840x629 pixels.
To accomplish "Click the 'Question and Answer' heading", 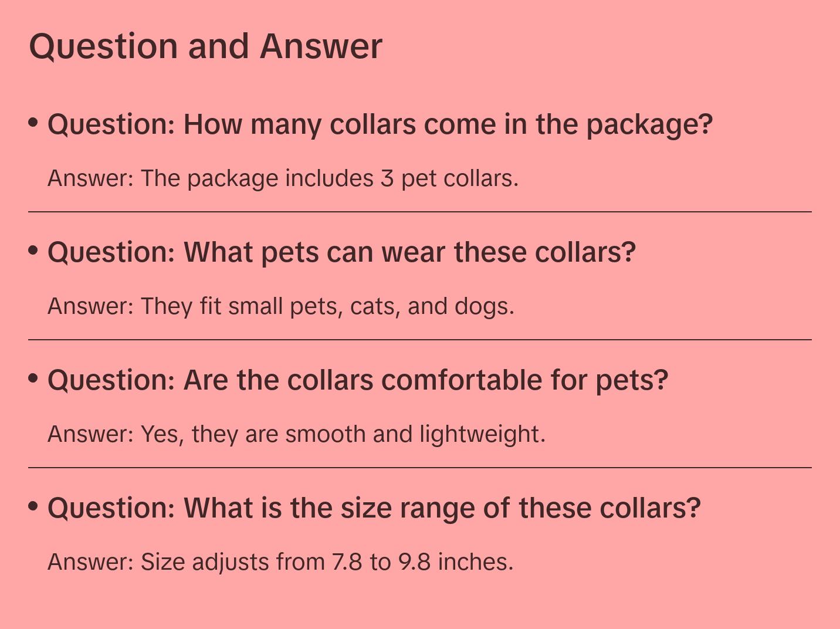I will (x=205, y=46).
